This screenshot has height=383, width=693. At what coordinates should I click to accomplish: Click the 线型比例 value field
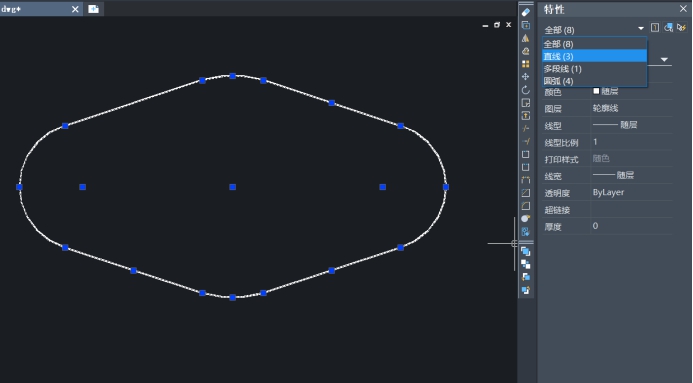click(632, 142)
